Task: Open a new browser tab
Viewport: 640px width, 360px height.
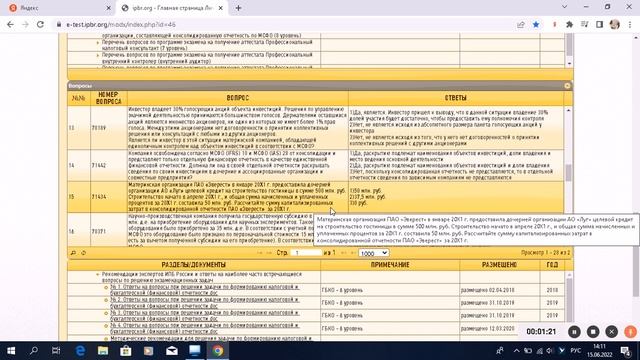Action: click(x=238, y=8)
